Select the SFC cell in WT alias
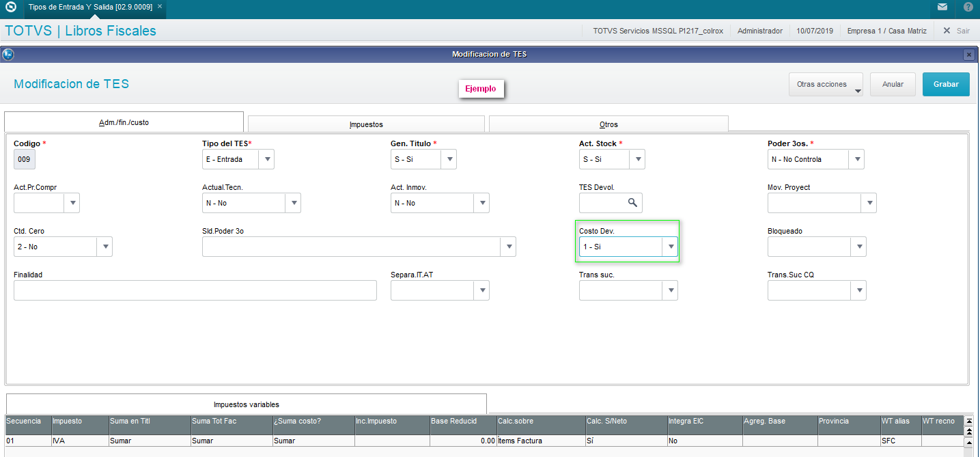980x457 pixels. pyautogui.click(x=901, y=441)
